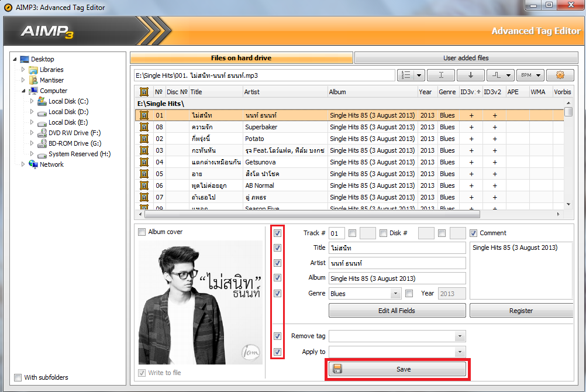Image resolution: width=586 pixels, height=392 pixels.
Task: Switch to User added files tab
Action: click(x=466, y=58)
